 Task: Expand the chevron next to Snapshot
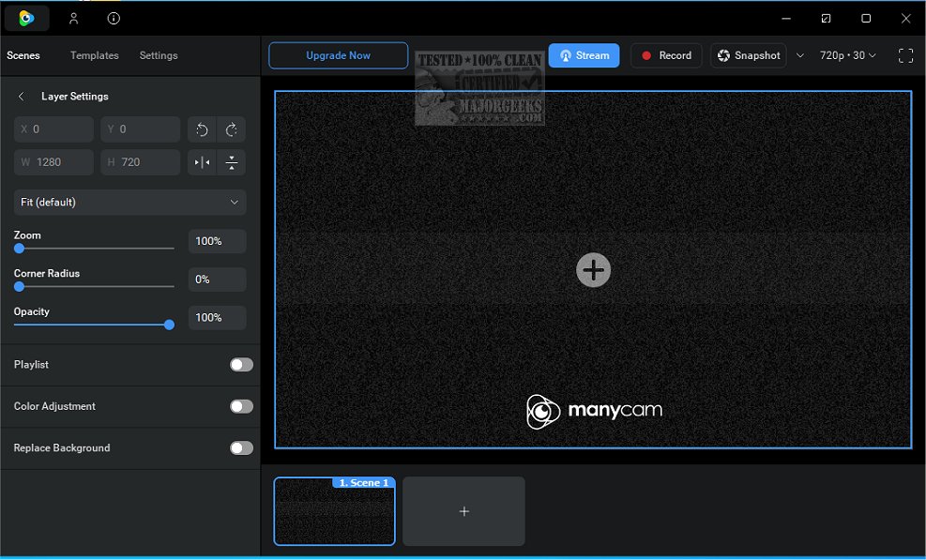click(799, 55)
